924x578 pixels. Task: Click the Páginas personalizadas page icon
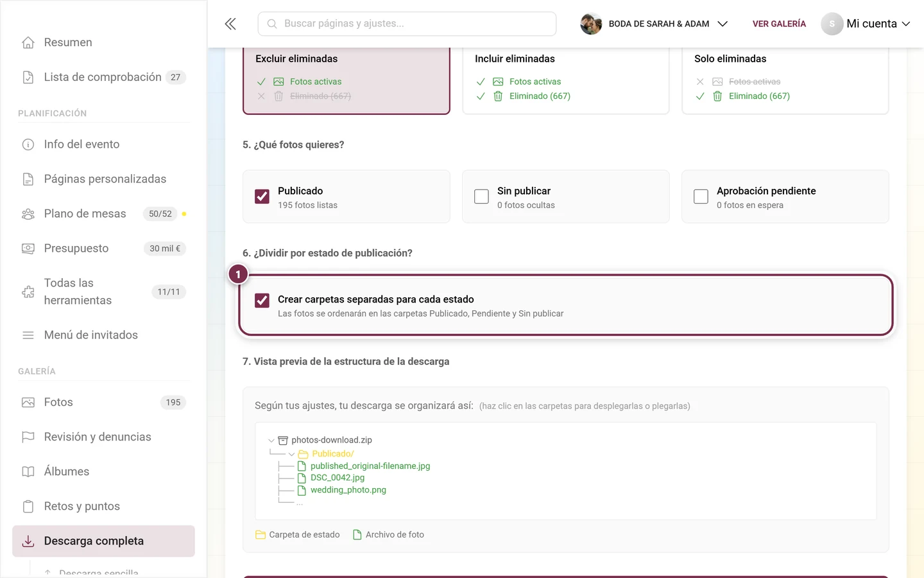point(28,179)
